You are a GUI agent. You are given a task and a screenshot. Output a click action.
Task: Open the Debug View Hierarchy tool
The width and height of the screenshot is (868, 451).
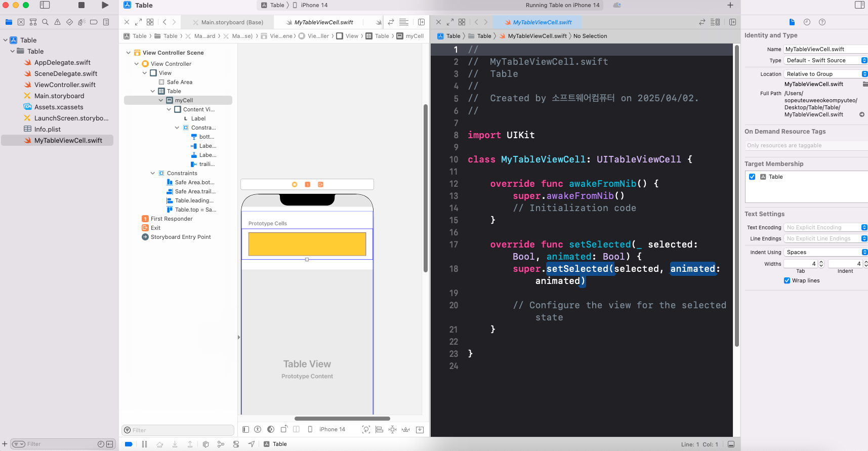coord(205,444)
